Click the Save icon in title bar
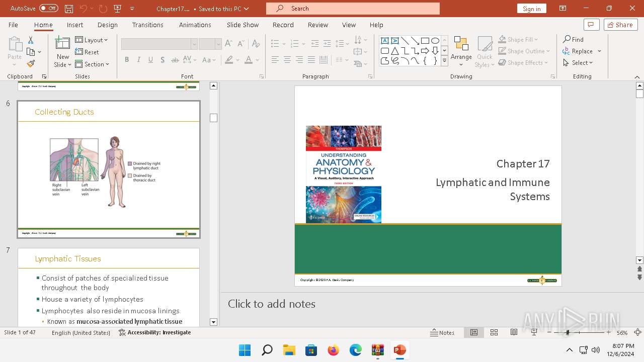The width and height of the screenshot is (644, 362). [69, 9]
